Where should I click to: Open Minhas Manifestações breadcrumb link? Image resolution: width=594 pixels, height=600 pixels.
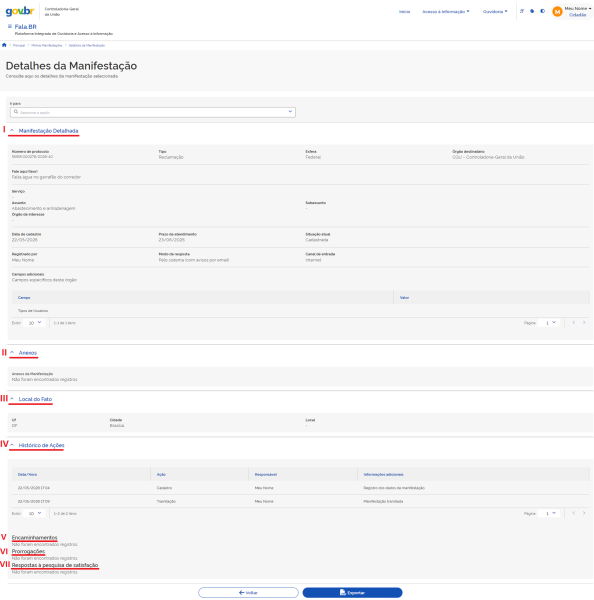[47, 45]
